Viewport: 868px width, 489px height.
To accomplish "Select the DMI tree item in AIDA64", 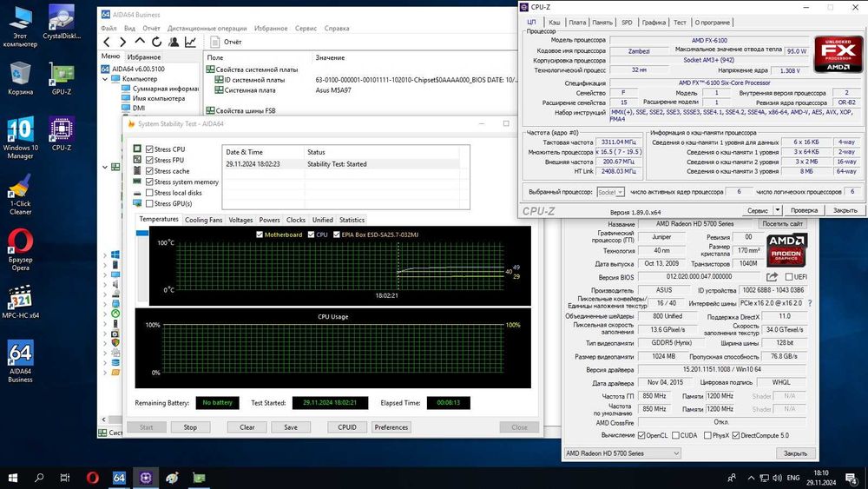I will point(138,109).
